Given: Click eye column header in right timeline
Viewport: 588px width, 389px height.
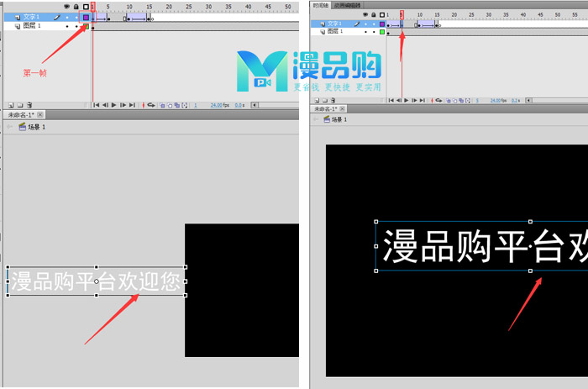Looking at the screenshot, I should tap(365, 14).
